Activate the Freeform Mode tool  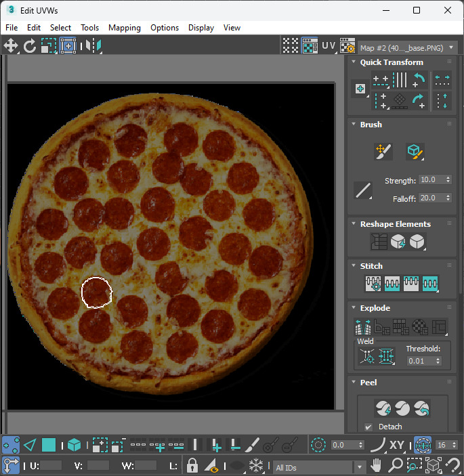pos(68,46)
